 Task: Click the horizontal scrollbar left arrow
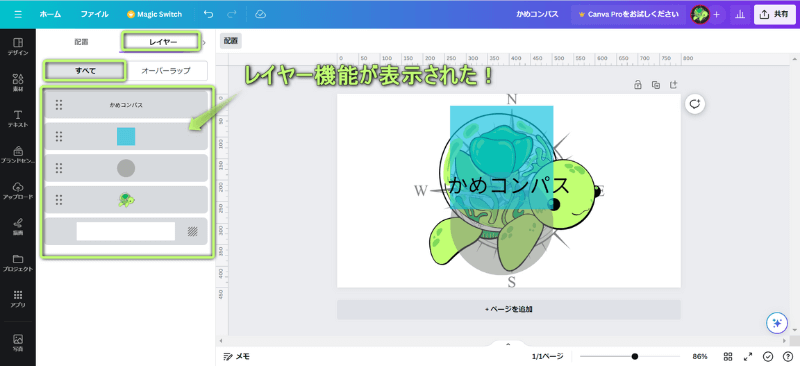pos(221,340)
